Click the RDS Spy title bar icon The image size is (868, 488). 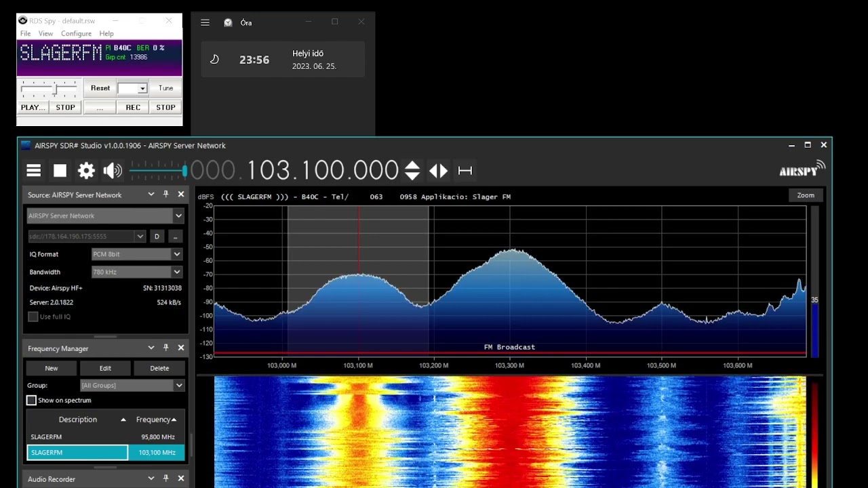[x=22, y=20]
